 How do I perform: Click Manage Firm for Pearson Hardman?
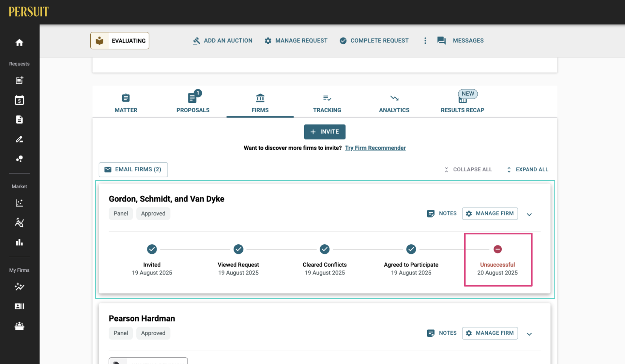(490, 333)
